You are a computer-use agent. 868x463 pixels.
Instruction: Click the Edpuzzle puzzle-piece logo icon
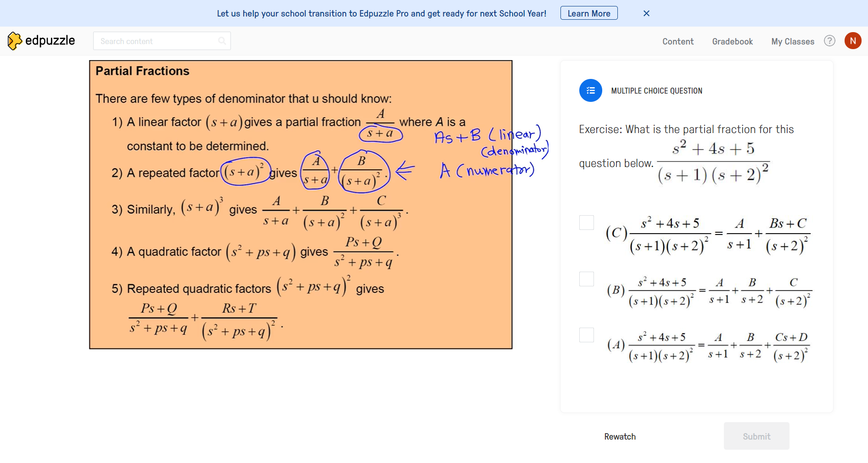pos(15,40)
